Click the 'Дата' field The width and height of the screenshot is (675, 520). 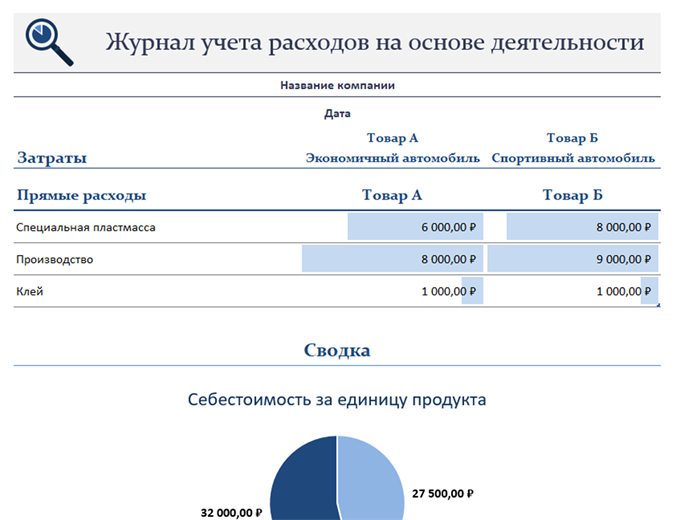pos(337,114)
